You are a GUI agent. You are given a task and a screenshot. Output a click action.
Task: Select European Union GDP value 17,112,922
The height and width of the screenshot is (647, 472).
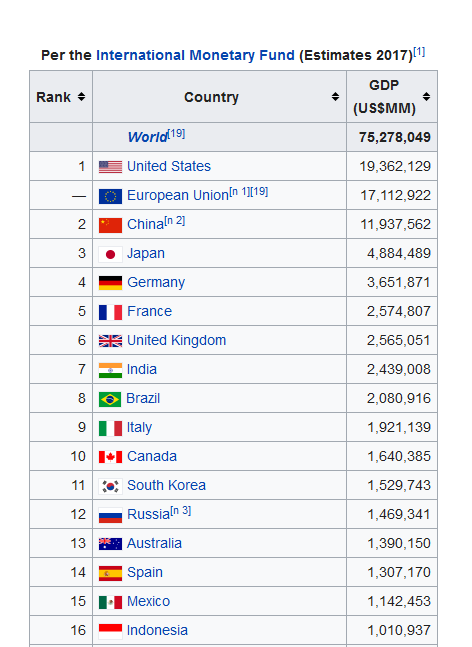[x=395, y=195]
